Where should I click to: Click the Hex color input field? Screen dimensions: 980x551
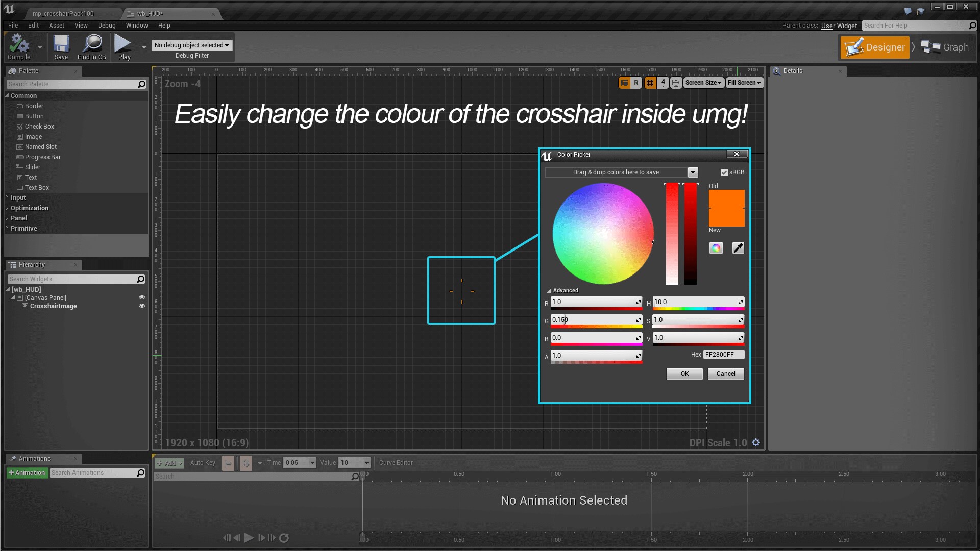tap(723, 355)
